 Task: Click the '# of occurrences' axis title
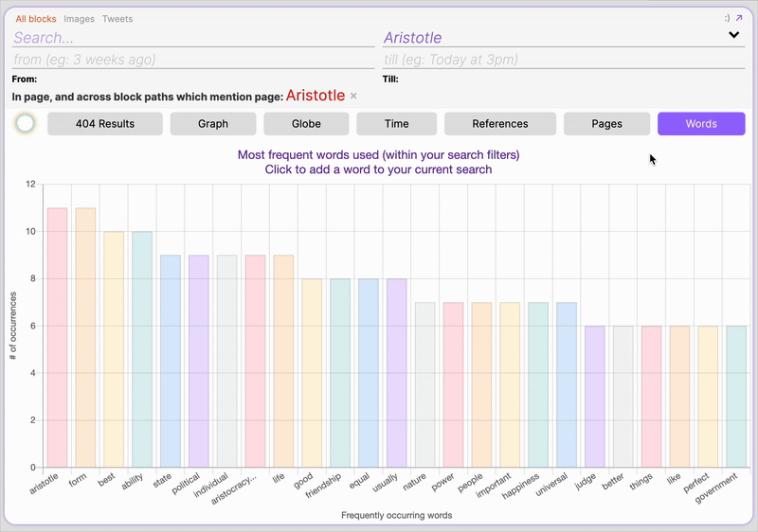13,326
